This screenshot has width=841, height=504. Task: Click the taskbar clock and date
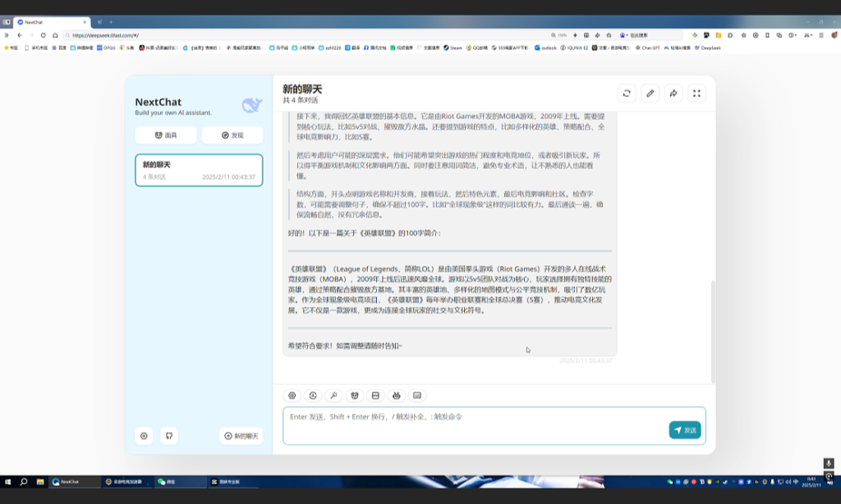coord(811,482)
